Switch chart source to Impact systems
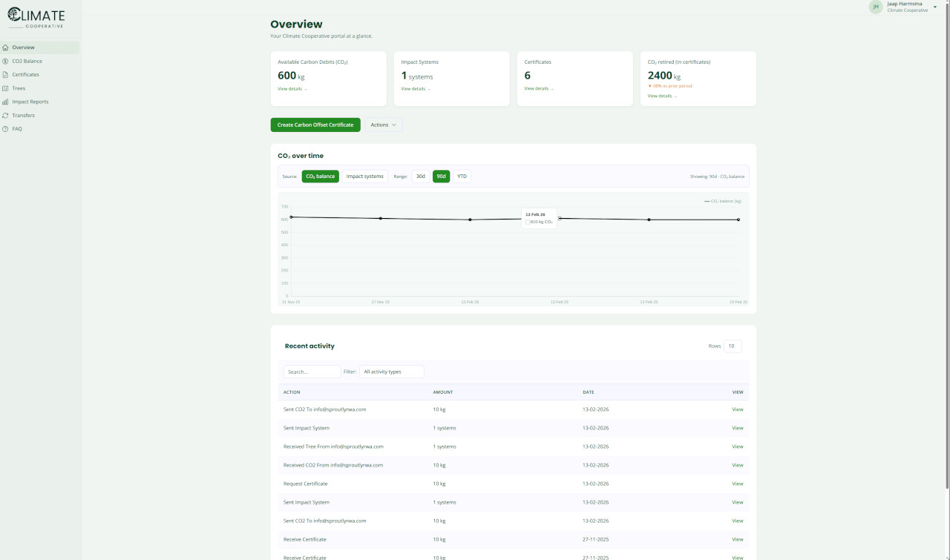 pos(364,177)
